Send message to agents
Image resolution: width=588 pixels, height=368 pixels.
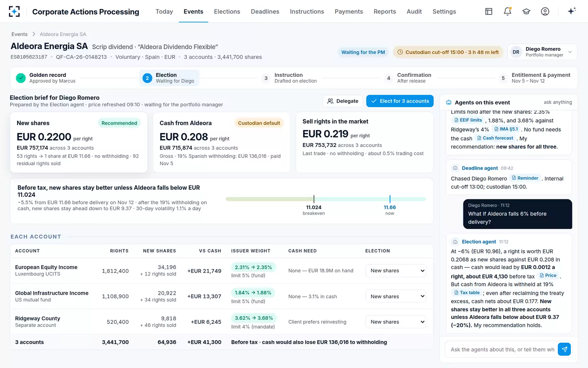coord(564,349)
